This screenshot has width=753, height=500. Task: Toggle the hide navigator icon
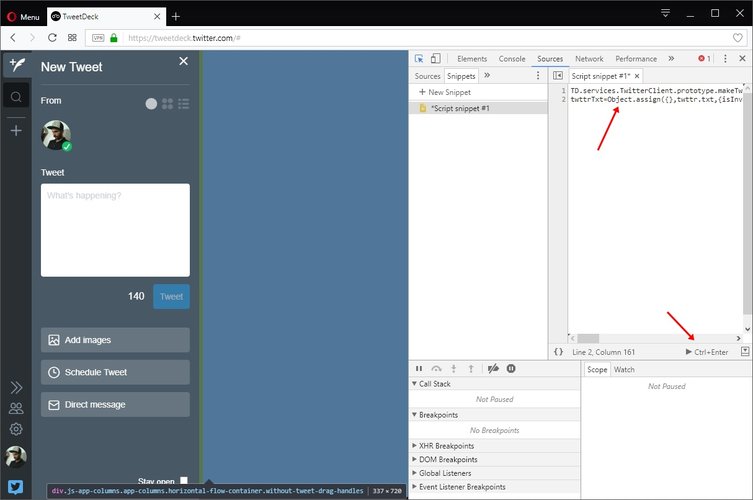[x=558, y=75]
